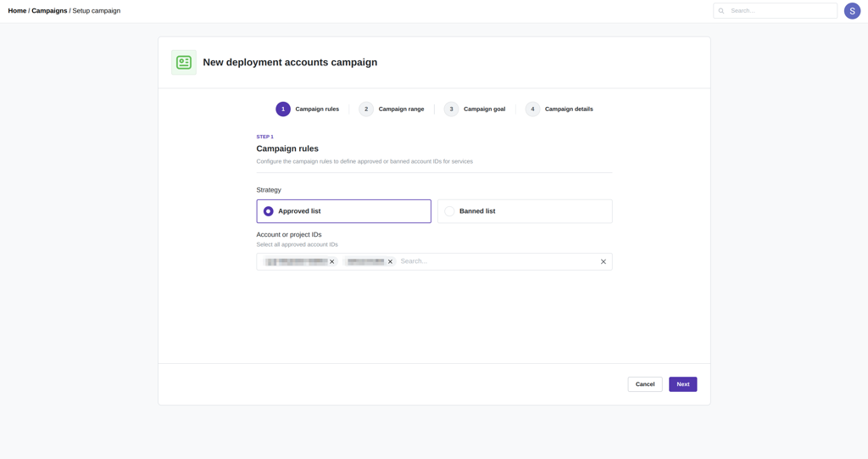Clear all selected account IDs
This screenshot has width=868, height=459.
click(604, 262)
